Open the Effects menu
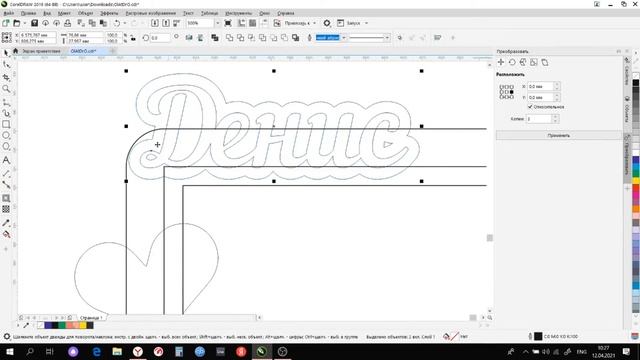 pyautogui.click(x=109, y=13)
